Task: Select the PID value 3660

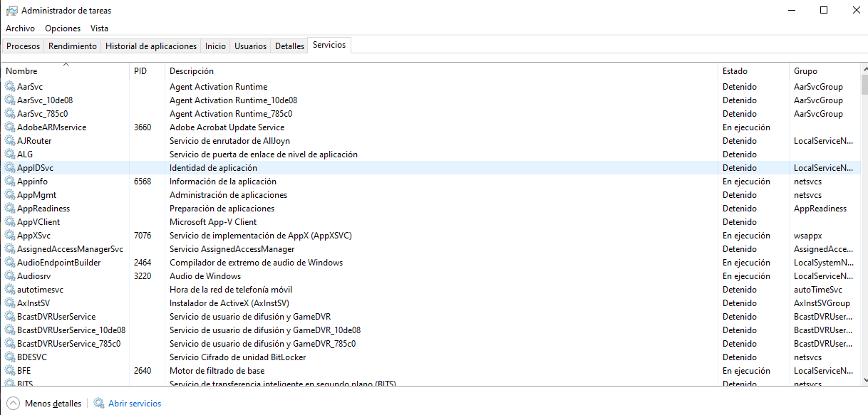Action: [x=143, y=127]
